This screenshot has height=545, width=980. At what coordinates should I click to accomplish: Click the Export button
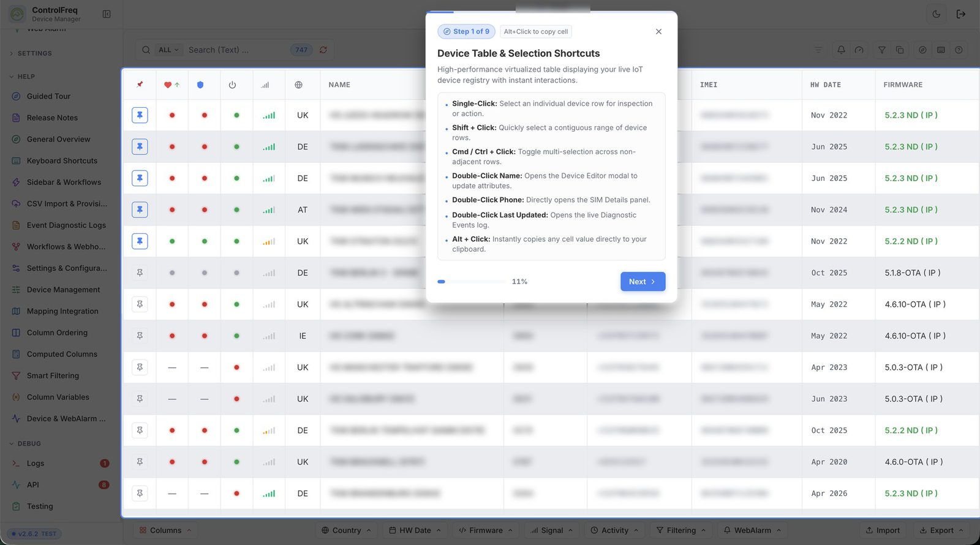click(x=941, y=530)
